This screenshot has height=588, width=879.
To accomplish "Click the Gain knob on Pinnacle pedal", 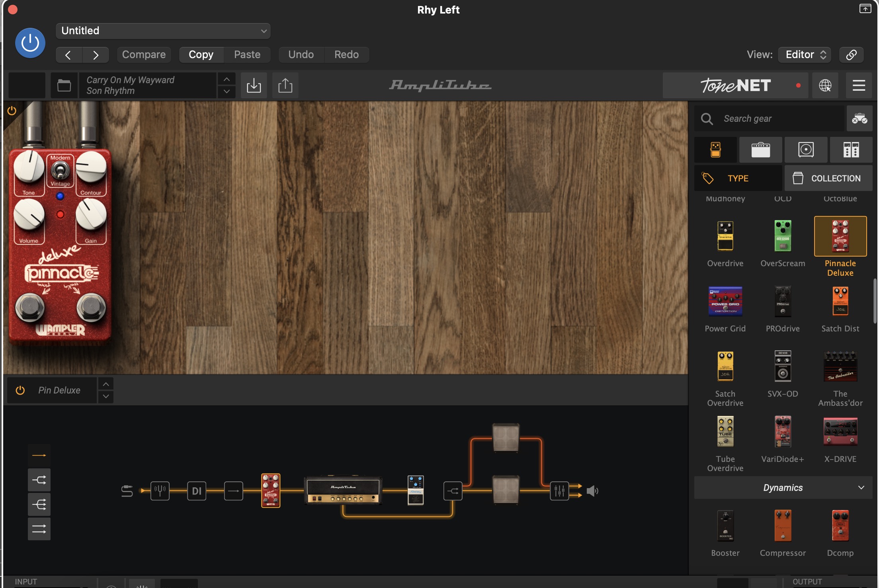I will (x=91, y=215).
